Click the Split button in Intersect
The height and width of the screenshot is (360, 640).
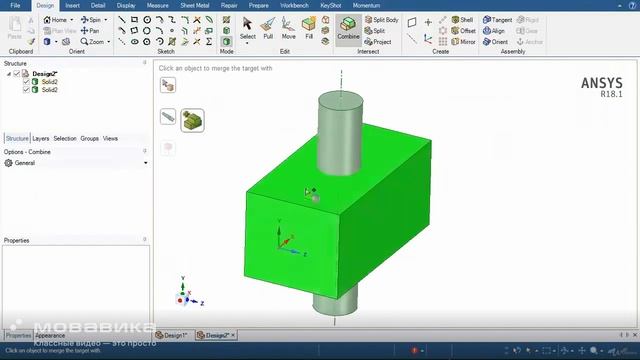pos(375,31)
